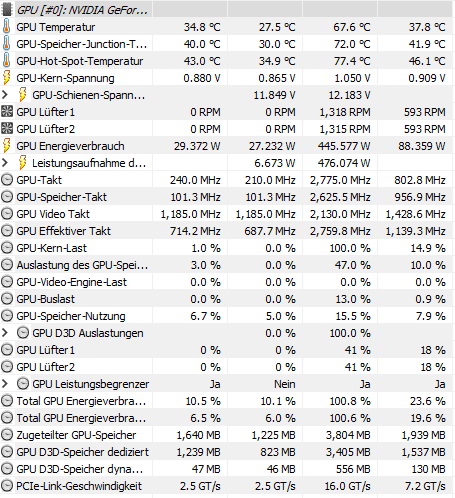Expand GPU Leistungsbegrenzer details

coord(5,384)
